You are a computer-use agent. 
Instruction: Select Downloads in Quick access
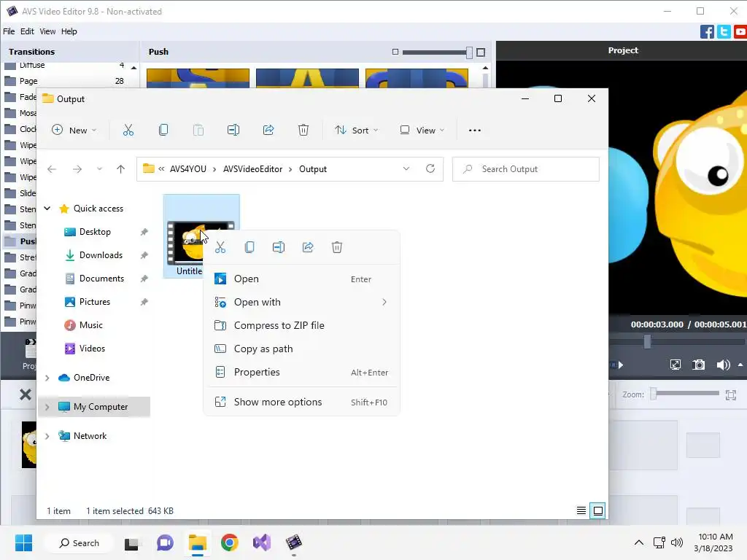click(x=101, y=255)
